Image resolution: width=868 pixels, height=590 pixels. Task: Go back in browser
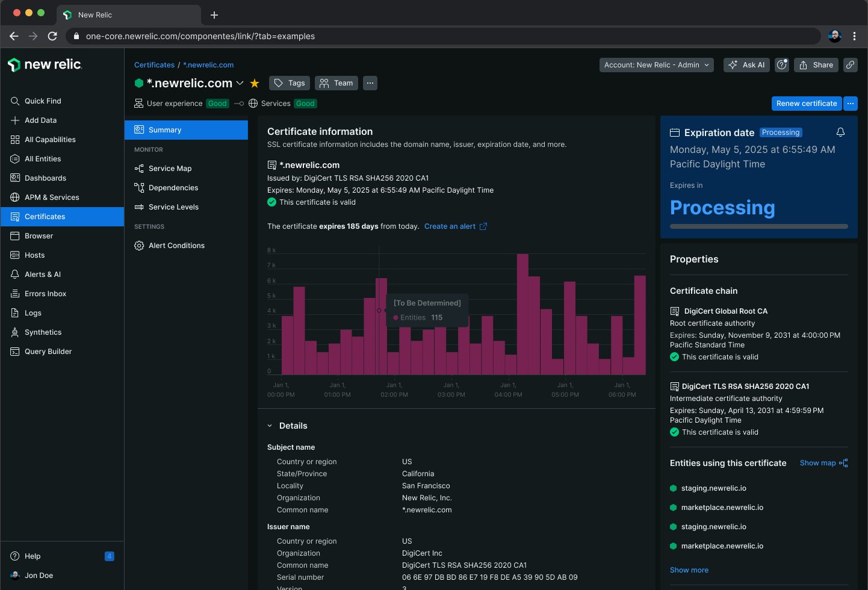[x=14, y=36]
